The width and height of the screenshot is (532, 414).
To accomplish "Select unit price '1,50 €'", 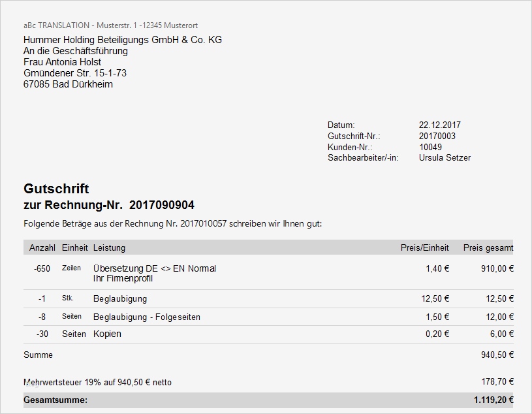I will pos(437,317).
